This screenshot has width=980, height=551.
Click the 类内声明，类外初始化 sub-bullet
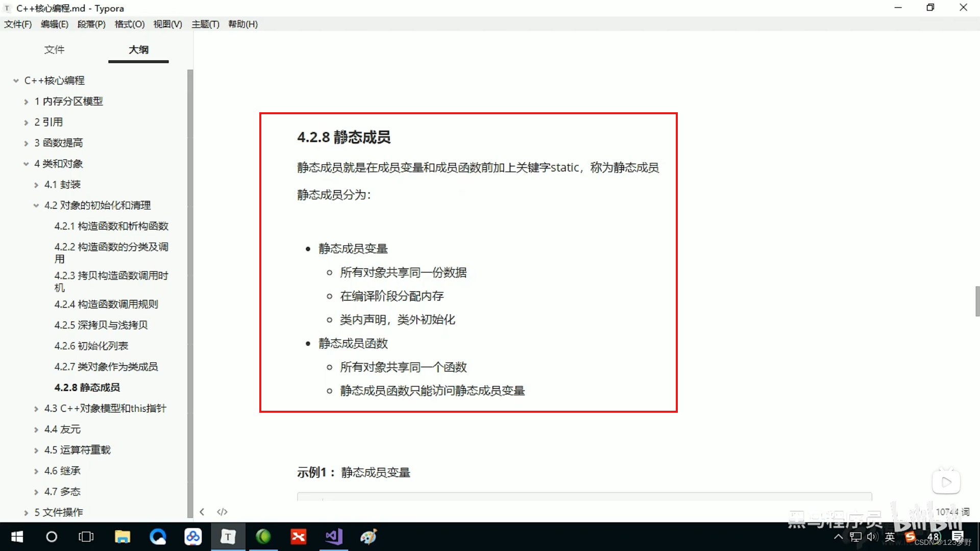coord(398,320)
